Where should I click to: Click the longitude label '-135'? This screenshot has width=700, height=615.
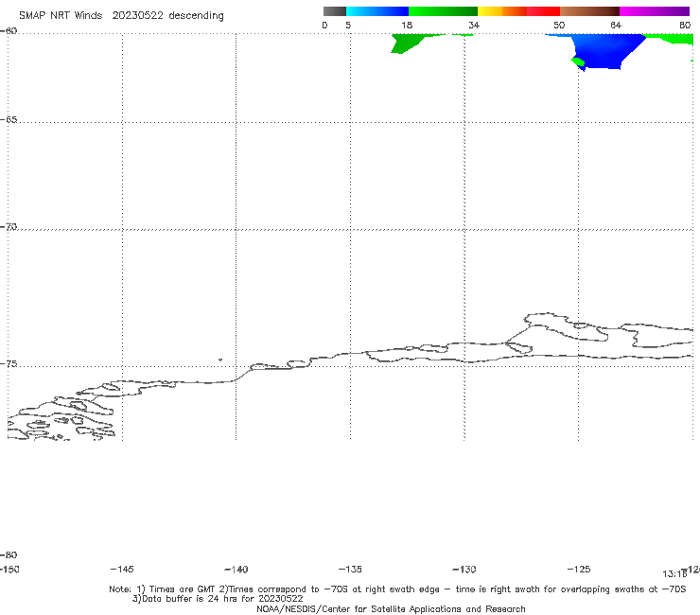pyautogui.click(x=350, y=570)
